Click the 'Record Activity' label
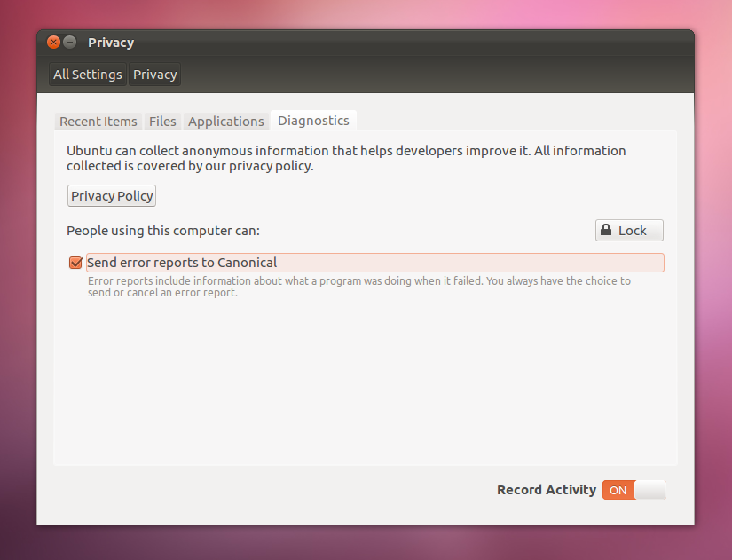This screenshot has height=560, width=732. coord(547,490)
